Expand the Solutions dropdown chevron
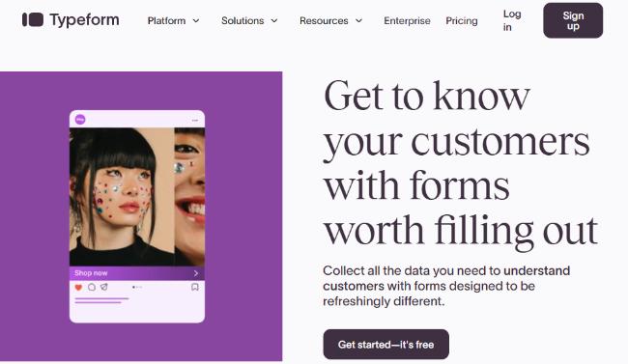Viewport: 628px width, 364px height. click(x=274, y=20)
